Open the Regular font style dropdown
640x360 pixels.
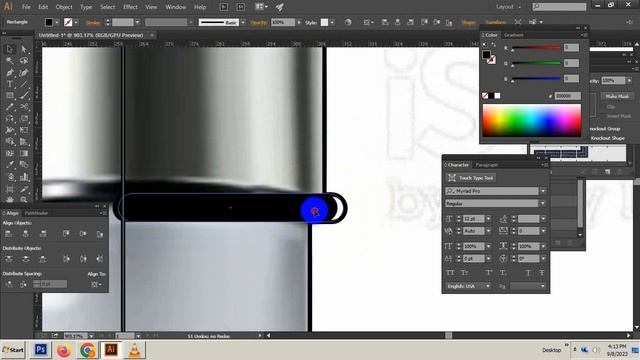tap(543, 203)
